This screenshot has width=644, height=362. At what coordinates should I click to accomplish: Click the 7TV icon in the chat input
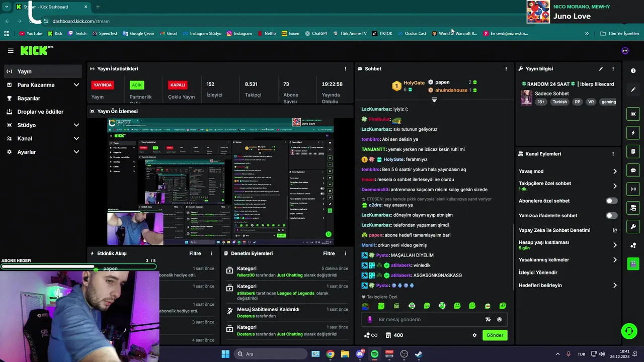point(488,319)
